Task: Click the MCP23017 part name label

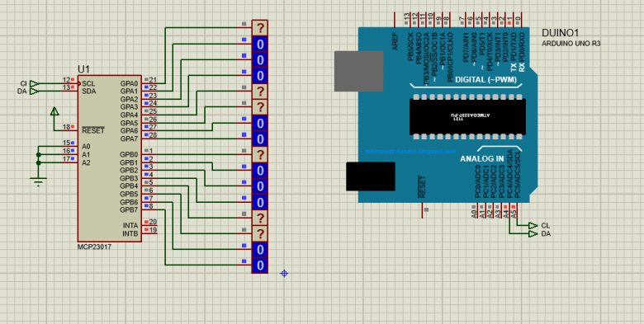Action: (94, 247)
